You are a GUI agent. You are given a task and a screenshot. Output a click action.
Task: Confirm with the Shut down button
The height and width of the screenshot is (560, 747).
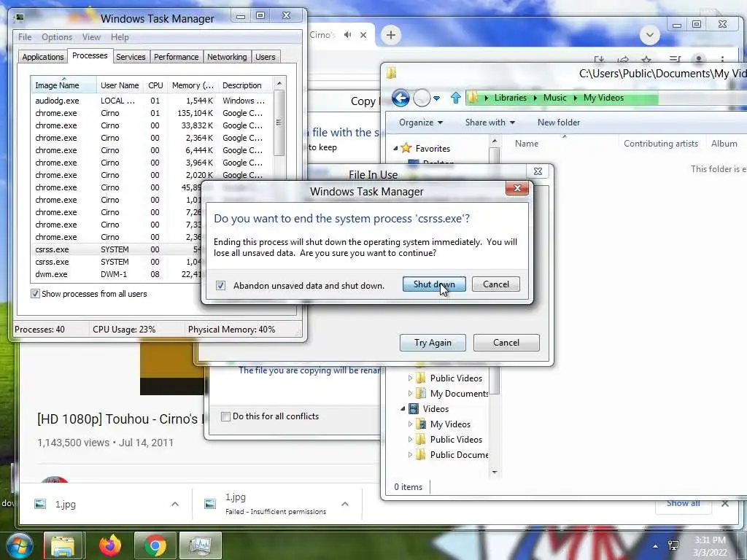(x=434, y=284)
